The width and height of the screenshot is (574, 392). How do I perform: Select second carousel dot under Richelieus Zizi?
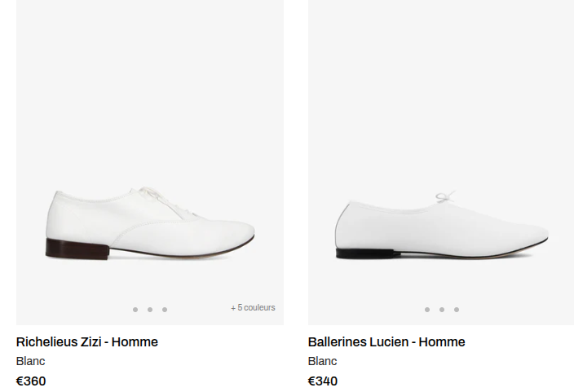click(x=150, y=310)
